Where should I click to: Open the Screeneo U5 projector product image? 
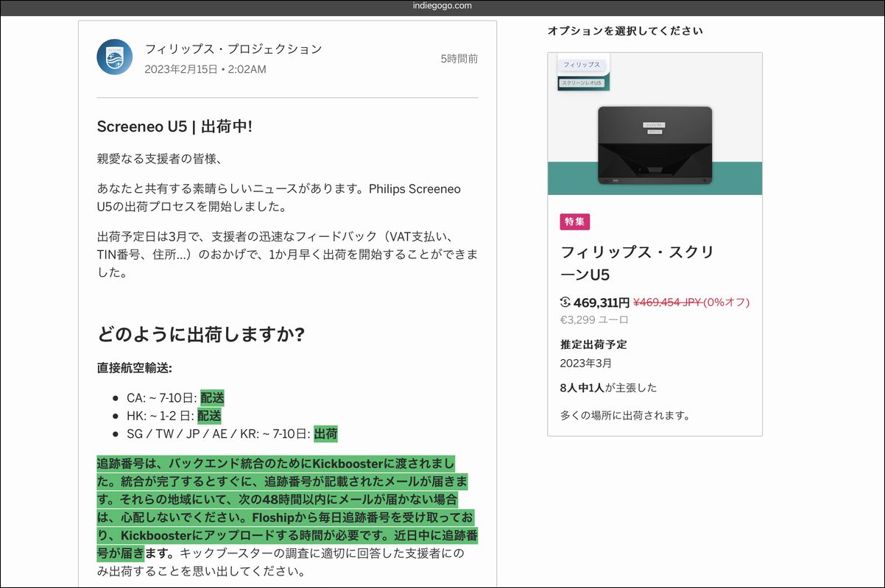tap(655, 145)
